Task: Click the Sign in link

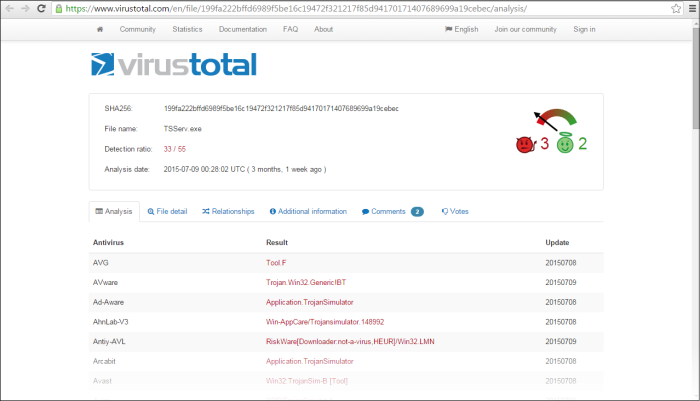Action: 584,29
